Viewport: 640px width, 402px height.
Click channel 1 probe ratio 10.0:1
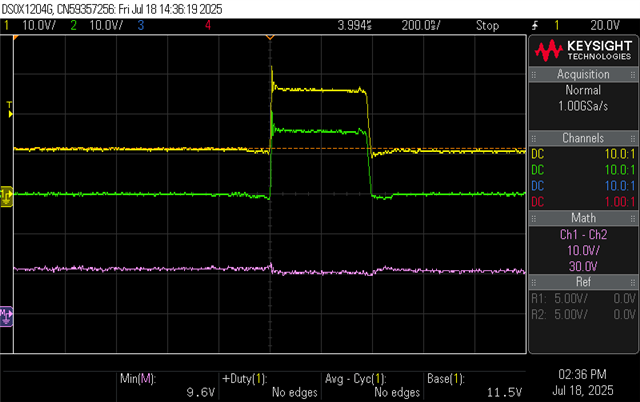point(620,154)
